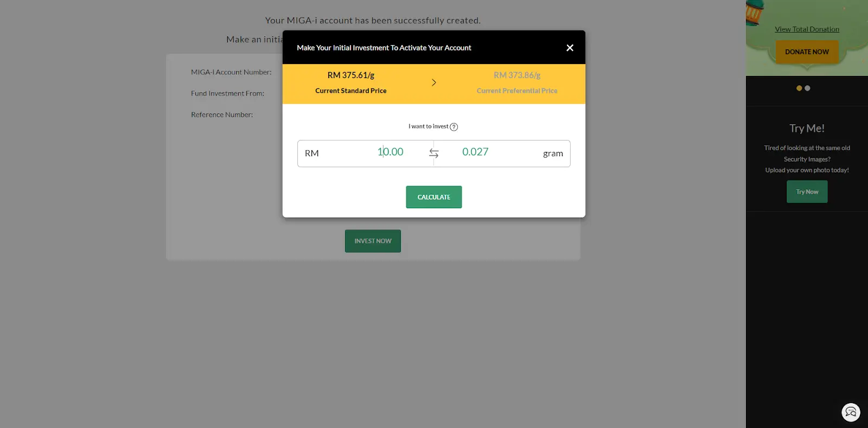Click the 'Reference Number:' label
The width and height of the screenshot is (868, 428).
[x=222, y=114]
